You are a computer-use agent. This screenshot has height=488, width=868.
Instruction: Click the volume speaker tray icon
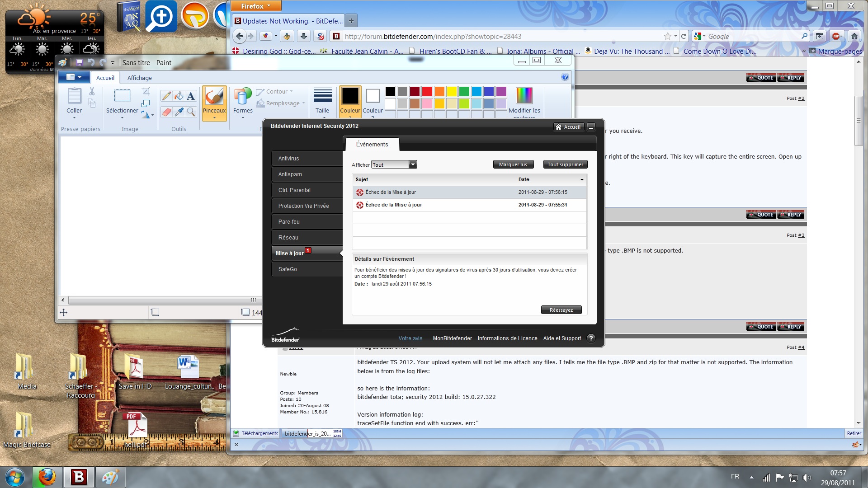pos(807,477)
